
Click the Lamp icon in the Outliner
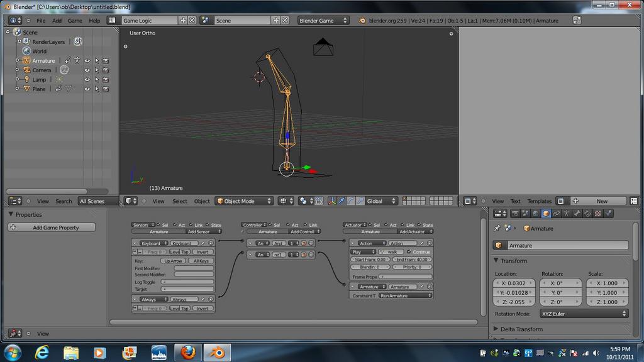[26, 79]
